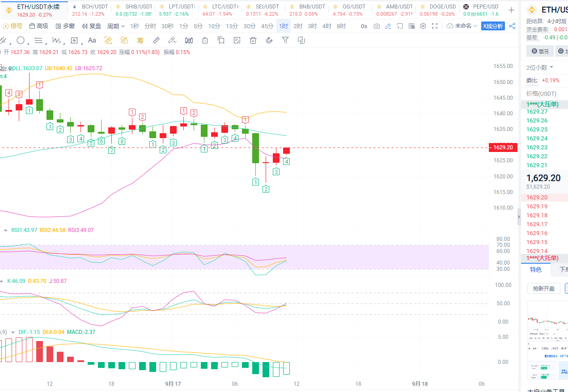
Task: Click 复盘 replay button
Action: click(91, 26)
